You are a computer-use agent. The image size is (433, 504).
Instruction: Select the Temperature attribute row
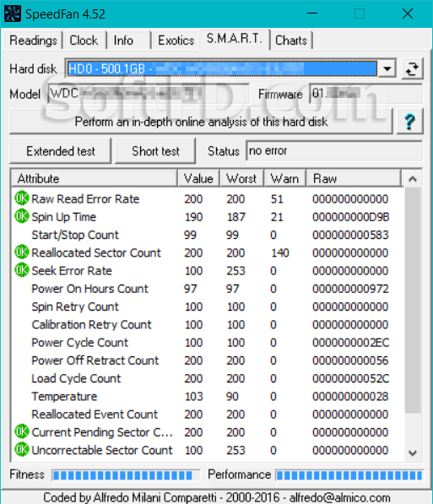[x=208, y=396]
